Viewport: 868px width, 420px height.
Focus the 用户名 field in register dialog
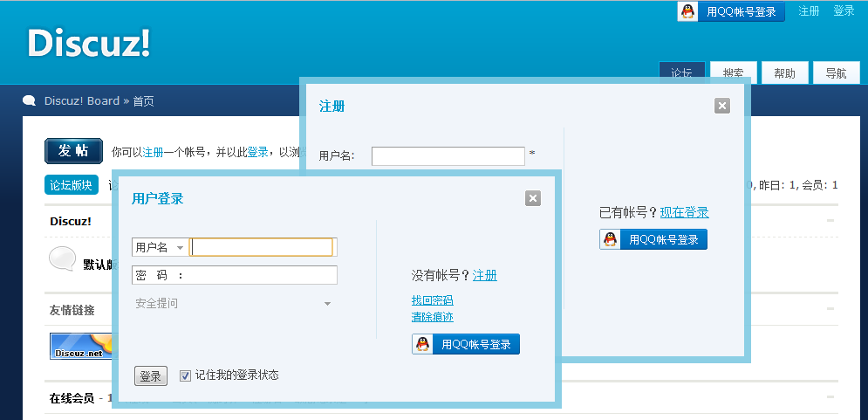click(448, 156)
